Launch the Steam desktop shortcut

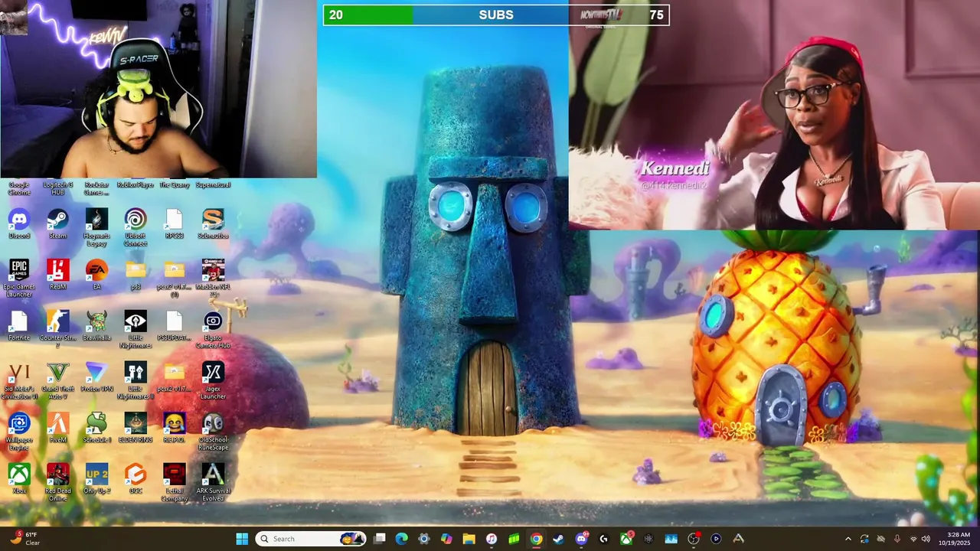(57, 224)
